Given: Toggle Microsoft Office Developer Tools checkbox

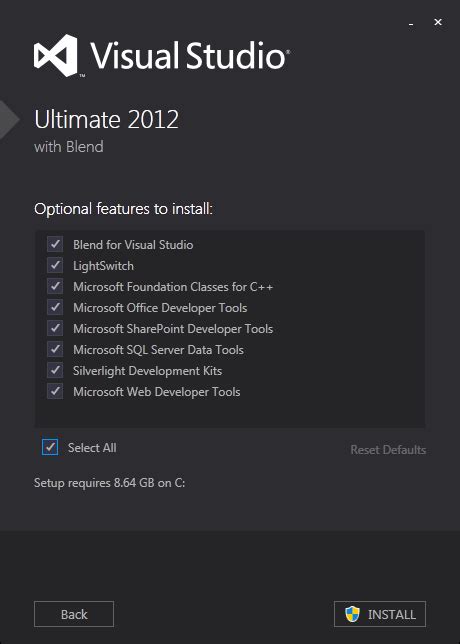Looking at the screenshot, I should pyautogui.click(x=55, y=307).
